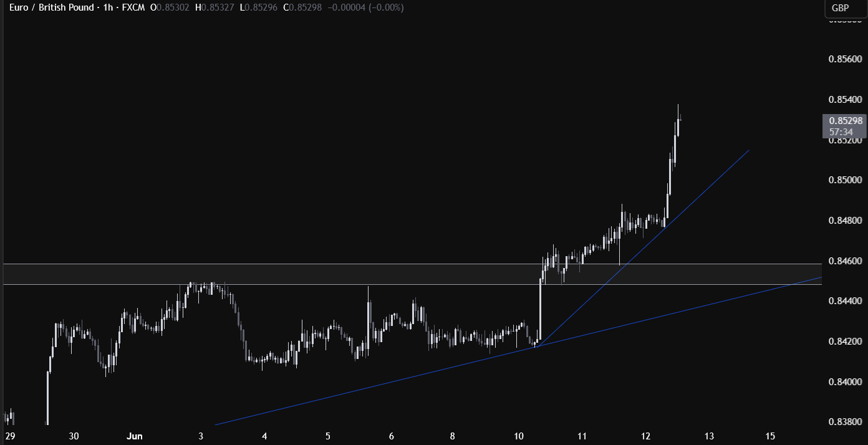Select the 1h interval label
Screen dimensions: 868x445
coord(107,7)
